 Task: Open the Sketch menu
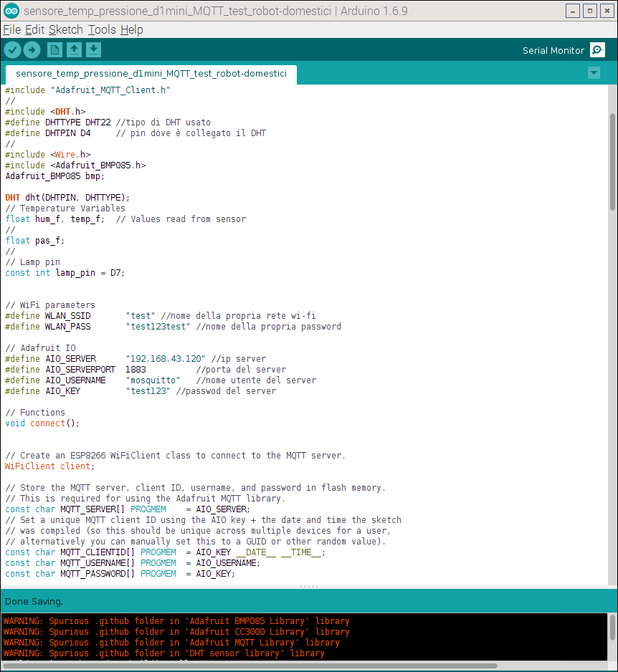(x=66, y=29)
